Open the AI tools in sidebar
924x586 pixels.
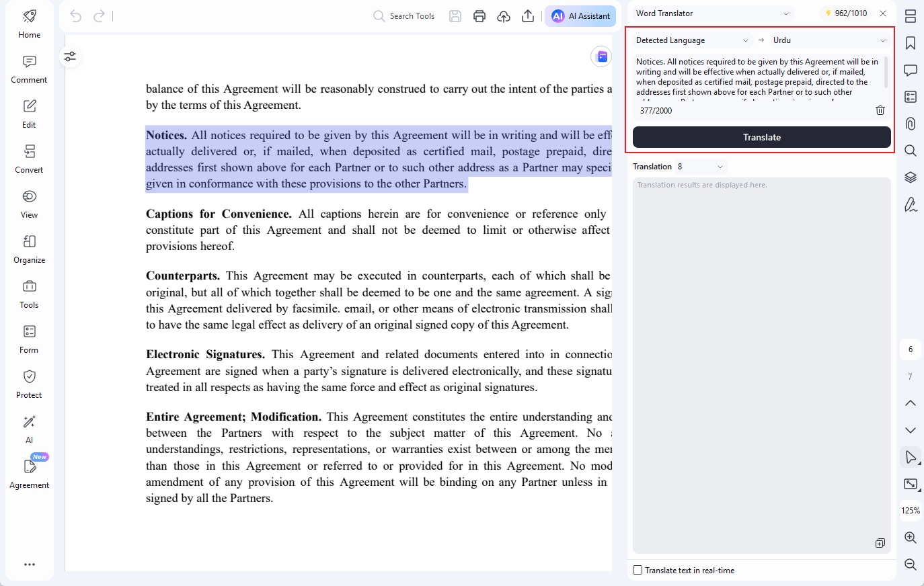click(30, 429)
